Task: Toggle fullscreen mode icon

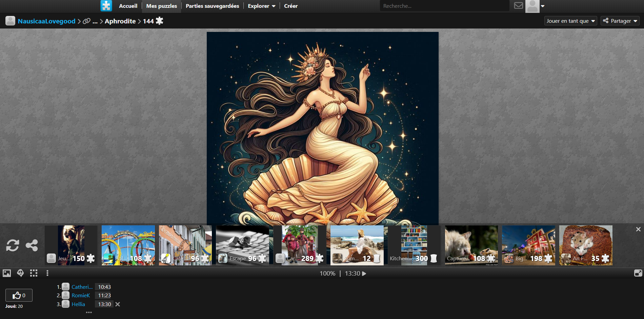Action: point(638,273)
